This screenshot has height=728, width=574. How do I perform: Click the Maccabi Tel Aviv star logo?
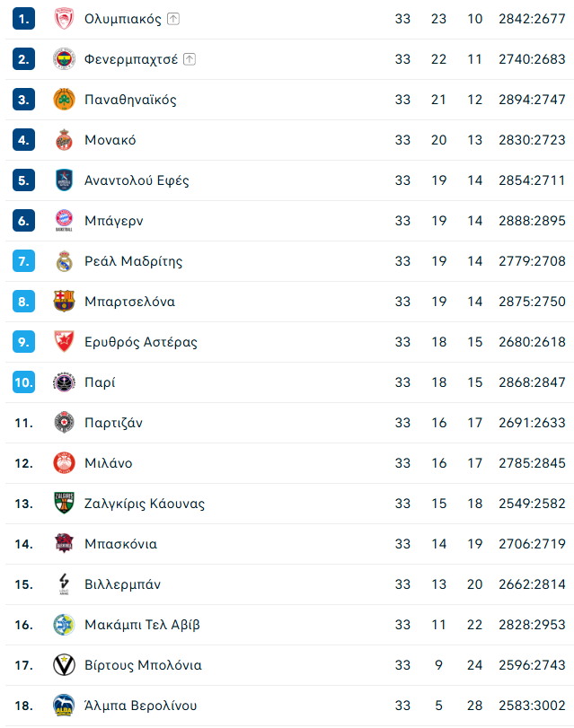tap(64, 625)
